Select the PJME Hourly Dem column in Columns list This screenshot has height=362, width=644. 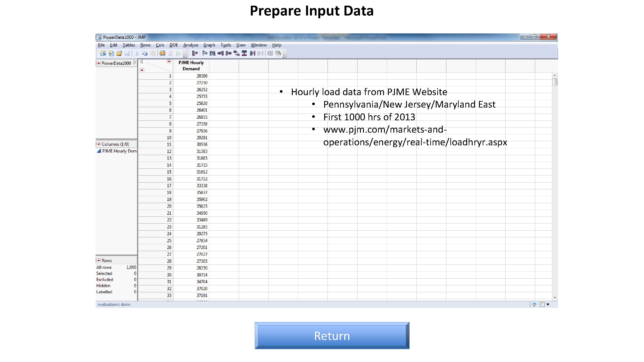pyautogui.click(x=119, y=151)
